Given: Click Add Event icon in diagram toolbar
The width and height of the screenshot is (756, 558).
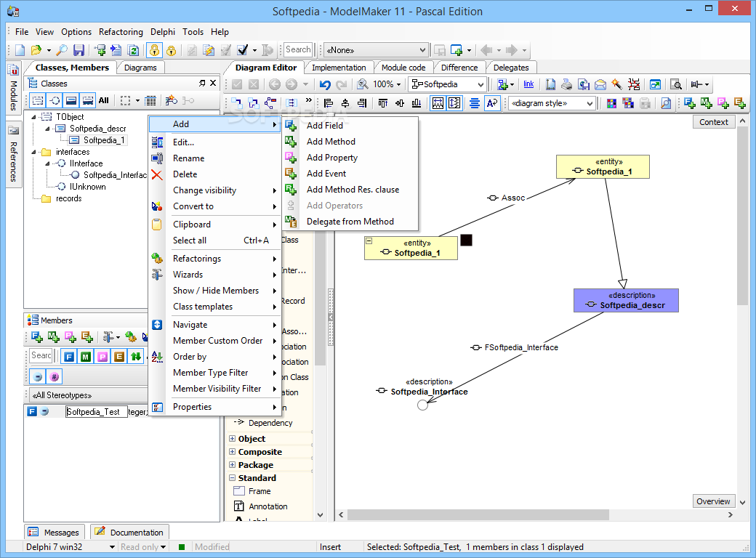Looking at the screenshot, I should tap(739, 102).
